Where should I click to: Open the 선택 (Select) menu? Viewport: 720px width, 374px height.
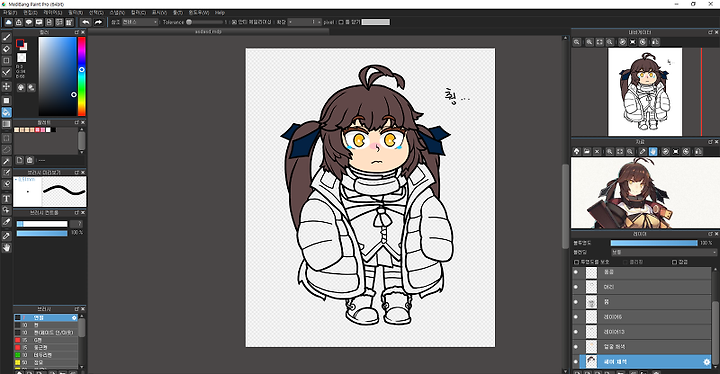tap(96, 13)
